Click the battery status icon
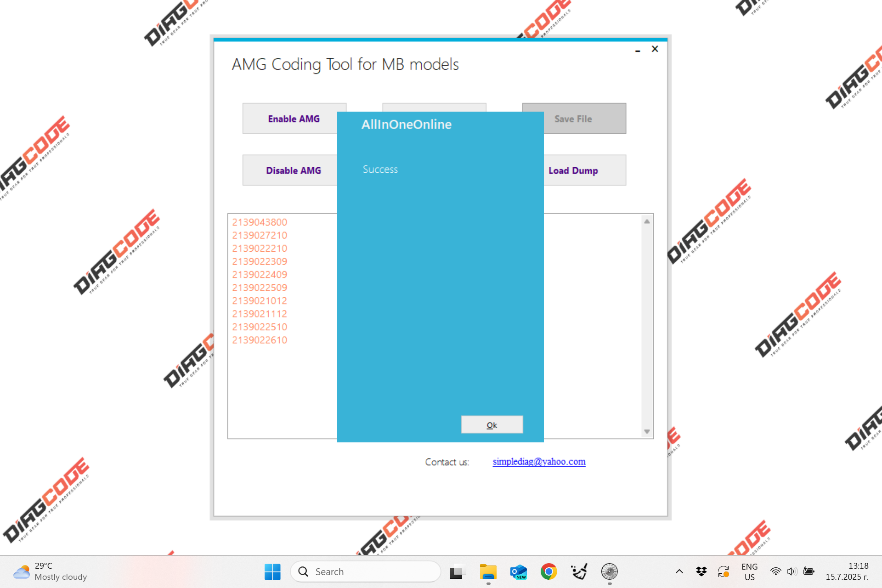 tap(808, 571)
